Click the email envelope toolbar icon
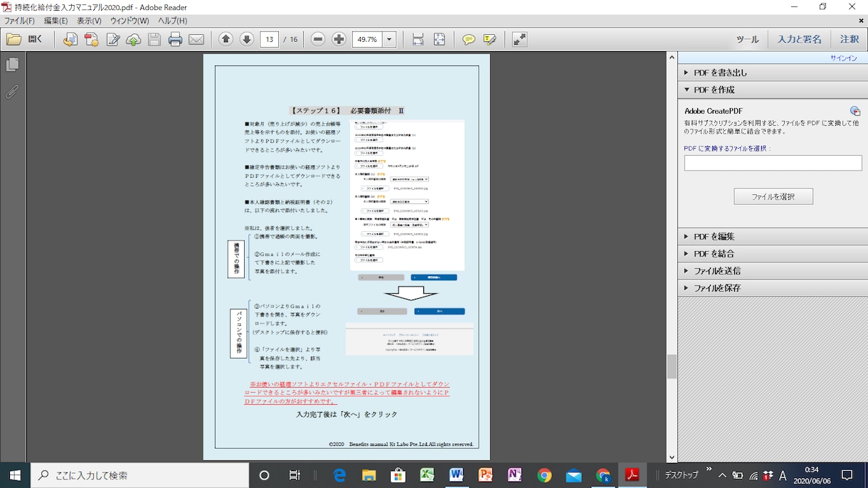 point(196,40)
